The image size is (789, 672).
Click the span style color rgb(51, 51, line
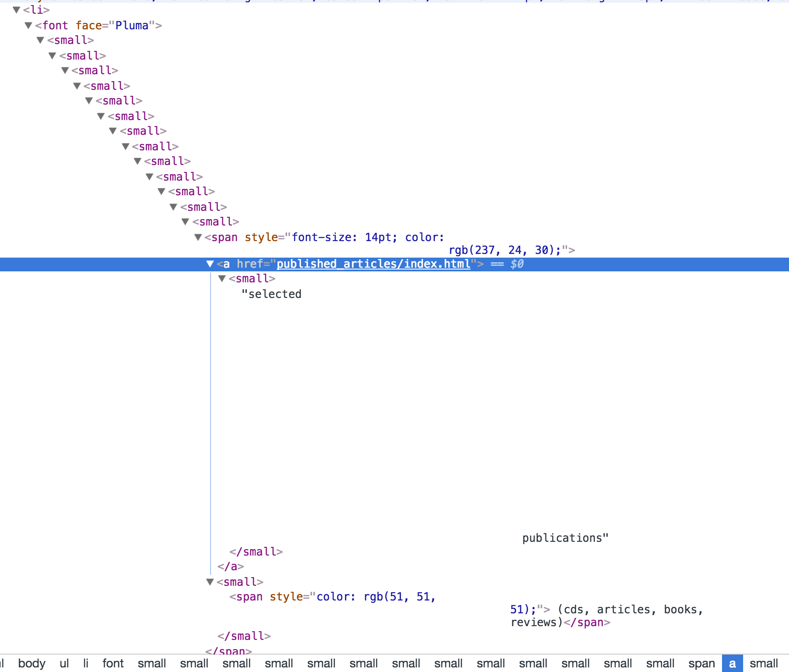tap(332, 597)
